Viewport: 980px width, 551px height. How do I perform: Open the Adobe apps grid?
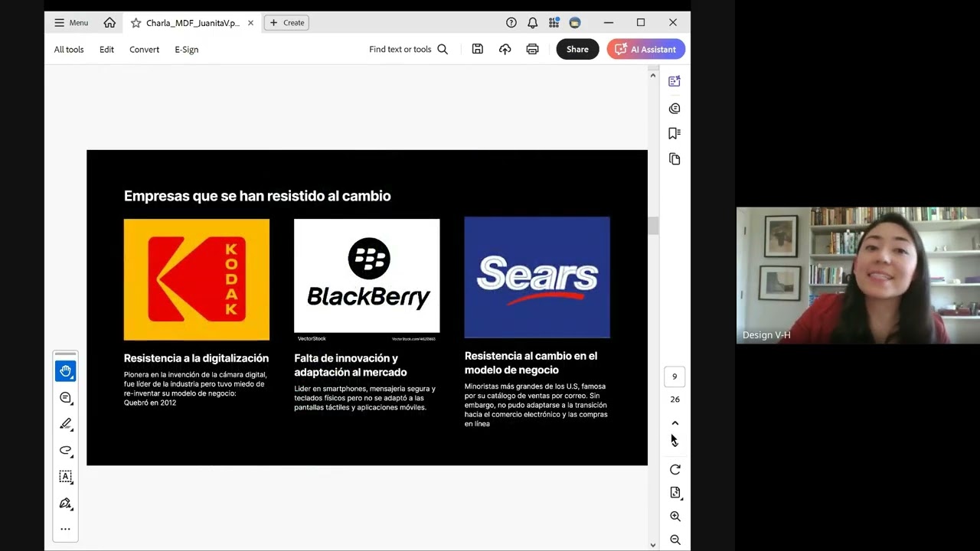pyautogui.click(x=554, y=23)
